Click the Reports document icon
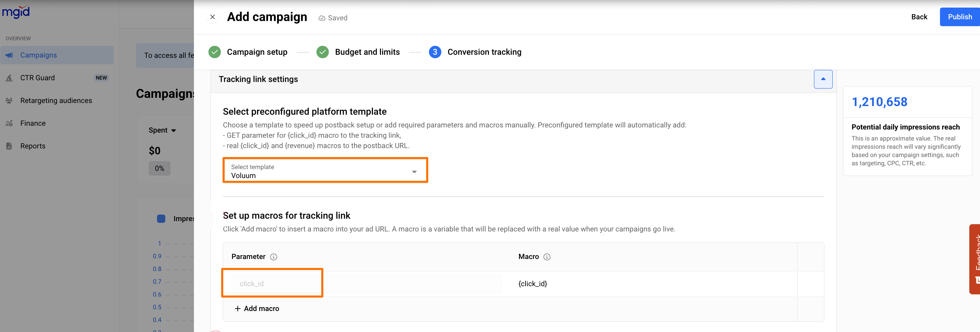This screenshot has width=980, height=332. [x=9, y=146]
